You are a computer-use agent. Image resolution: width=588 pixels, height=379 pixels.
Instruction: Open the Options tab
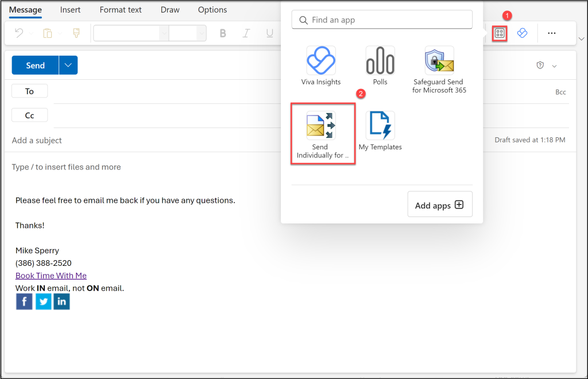[x=212, y=10]
